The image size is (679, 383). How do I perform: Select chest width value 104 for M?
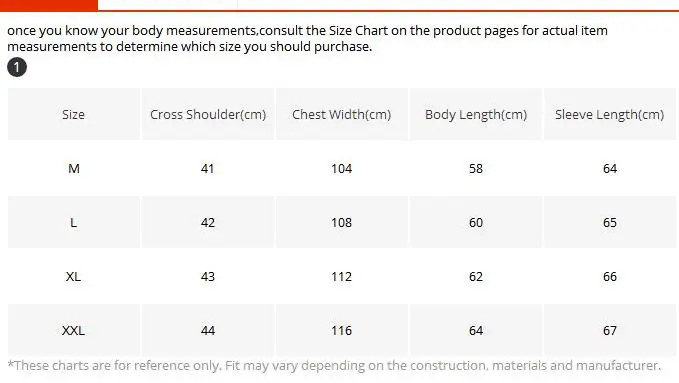coord(342,169)
